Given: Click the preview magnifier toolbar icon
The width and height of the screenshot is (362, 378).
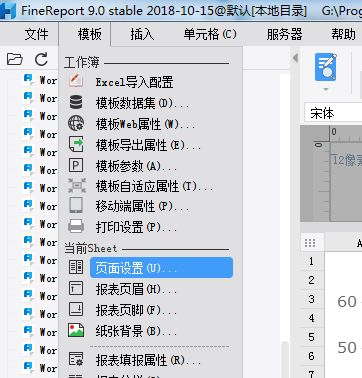Looking at the screenshot, I should (326, 67).
